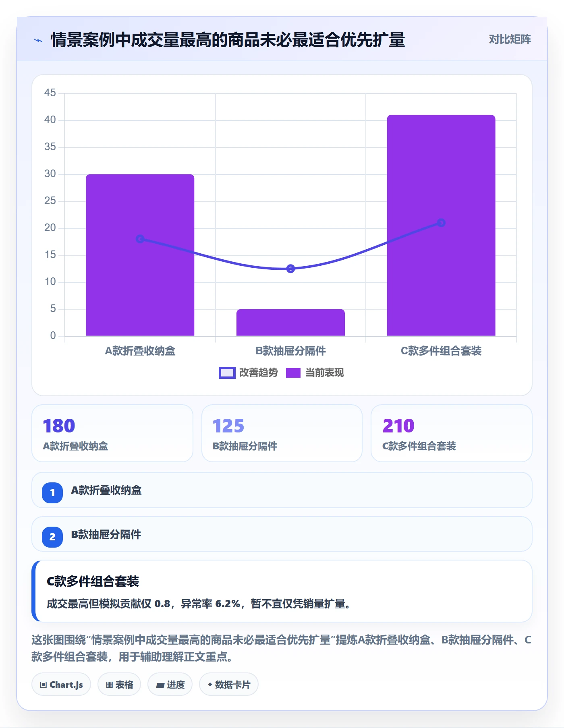Click the 对比矩阵 label in the header
The width and height of the screenshot is (564, 728).
[x=510, y=39]
